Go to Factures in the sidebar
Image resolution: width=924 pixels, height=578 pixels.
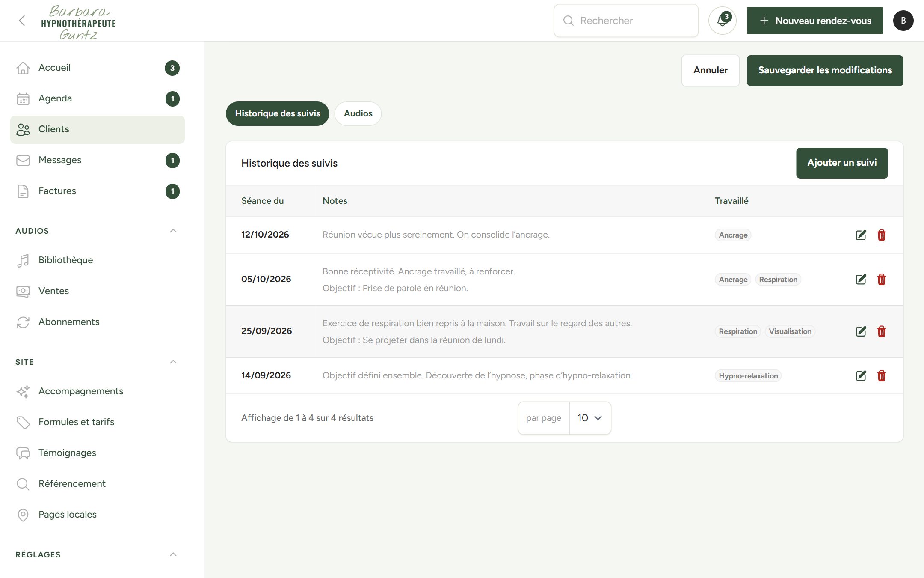point(98,191)
